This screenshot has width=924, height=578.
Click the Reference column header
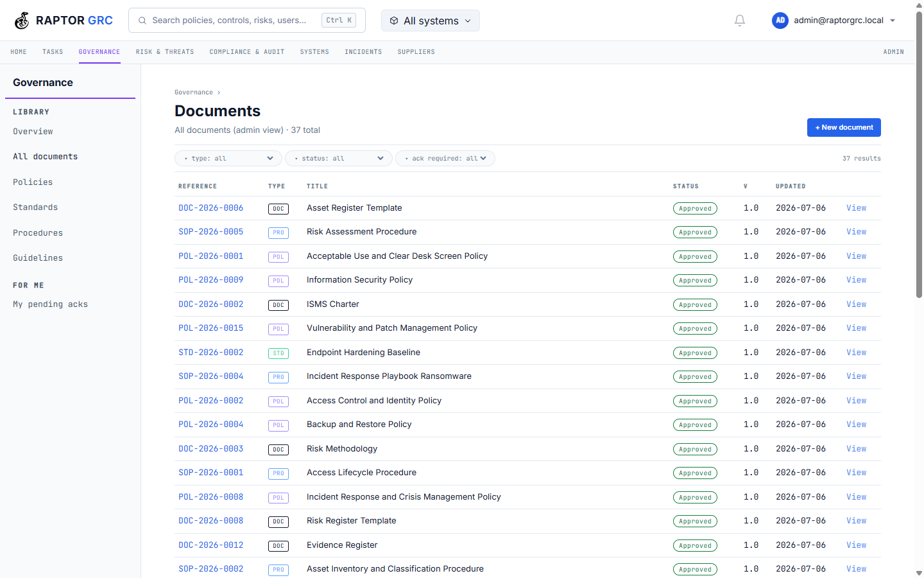[x=198, y=186]
